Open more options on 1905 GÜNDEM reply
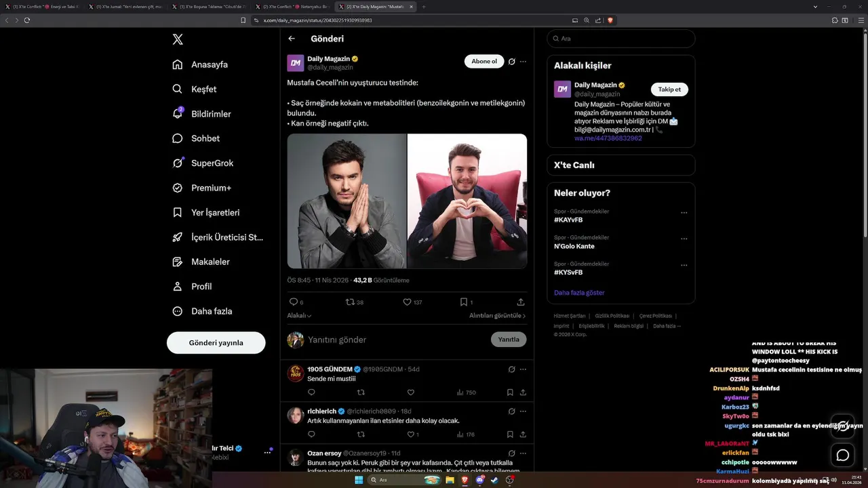 (x=523, y=369)
